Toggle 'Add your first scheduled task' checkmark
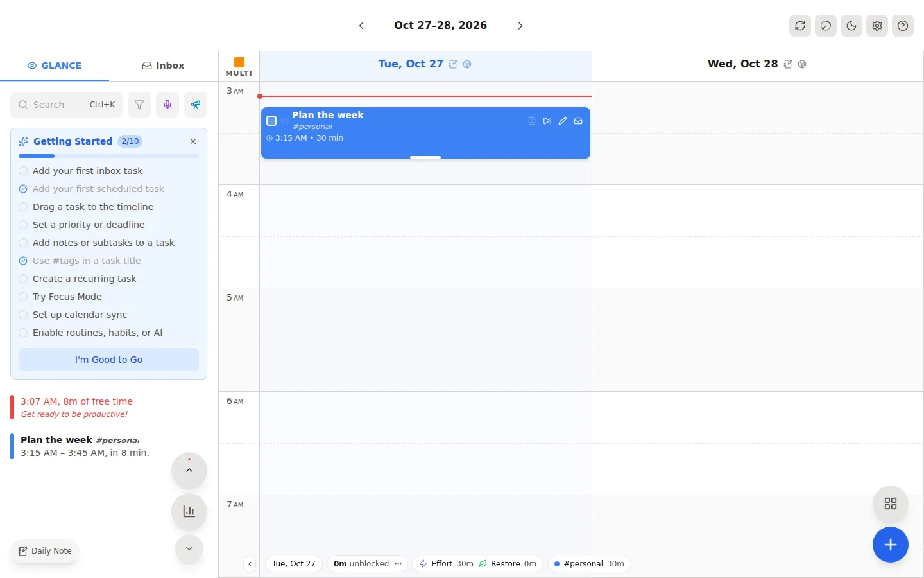This screenshot has width=924, height=578. tap(23, 189)
